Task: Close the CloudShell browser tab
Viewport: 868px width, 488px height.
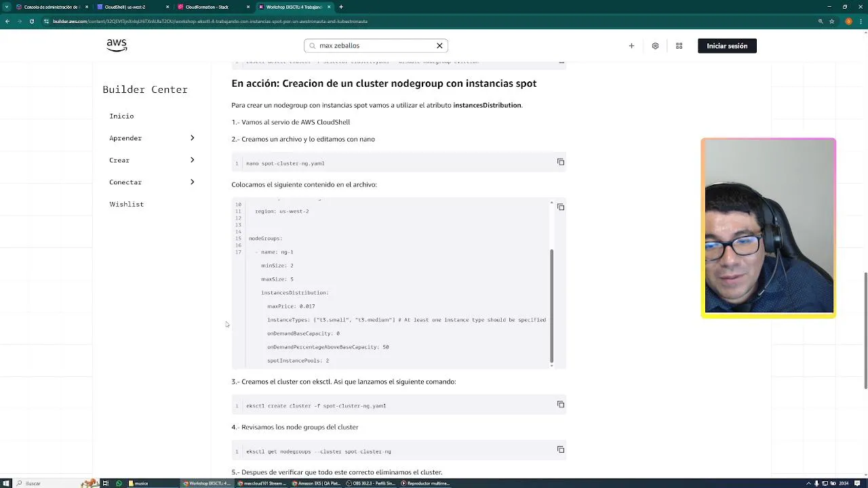Action: (x=167, y=7)
